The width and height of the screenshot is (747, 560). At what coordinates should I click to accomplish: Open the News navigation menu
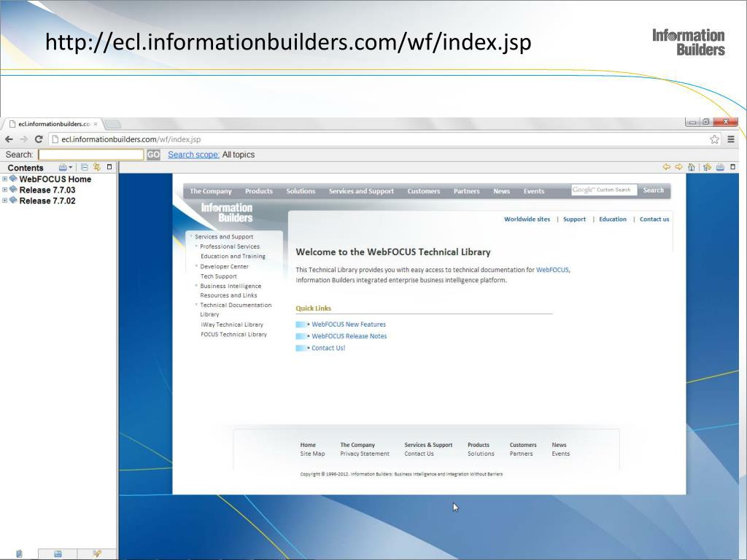pyautogui.click(x=502, y=191)
